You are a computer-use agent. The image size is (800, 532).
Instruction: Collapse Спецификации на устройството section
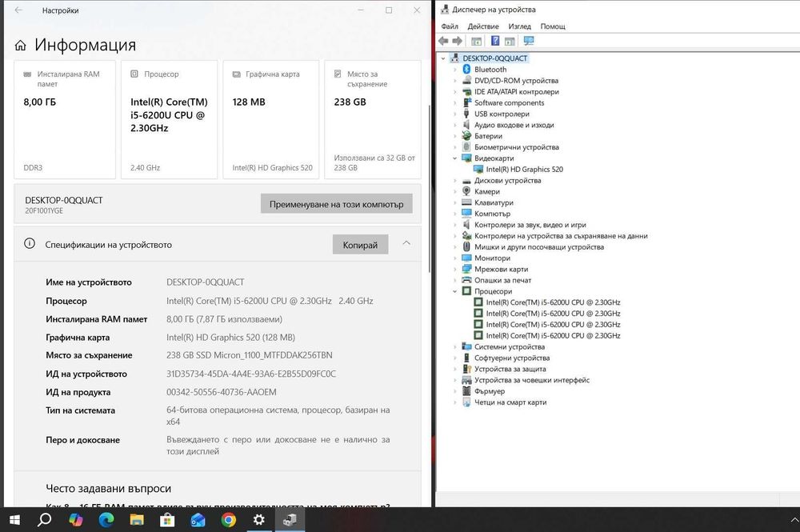click(x=406, y=243)
